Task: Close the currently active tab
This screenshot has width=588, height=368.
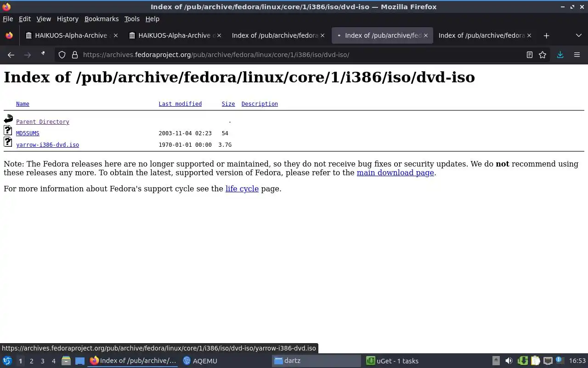Action: pos(426,35)
